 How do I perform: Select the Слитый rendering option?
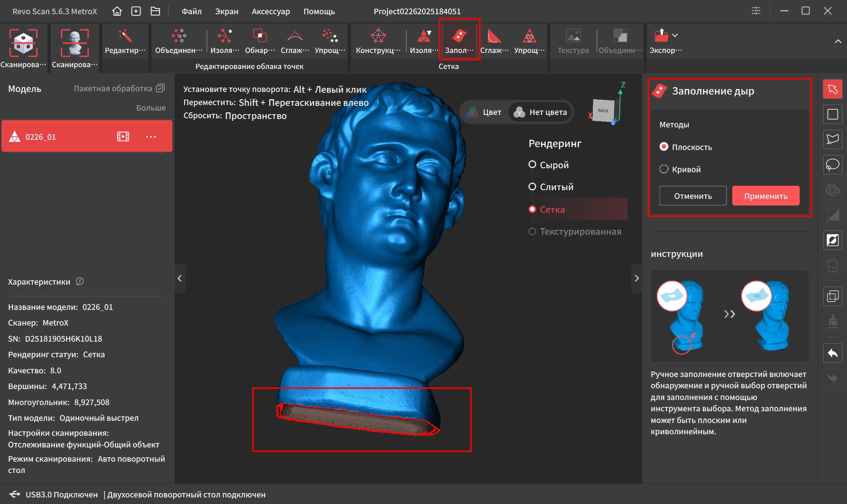pos(532,187)
